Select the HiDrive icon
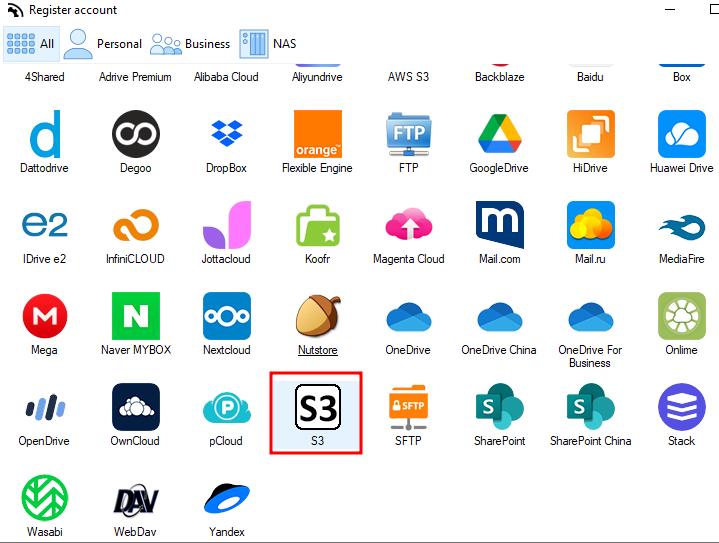719x543 pixels. (x=591, y=134)
